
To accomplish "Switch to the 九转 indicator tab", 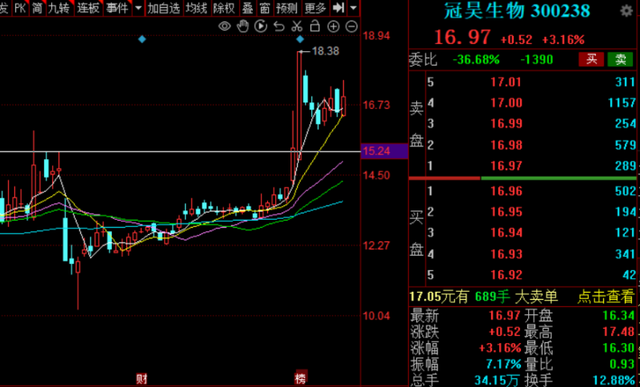I will click(x=59, y=8).
